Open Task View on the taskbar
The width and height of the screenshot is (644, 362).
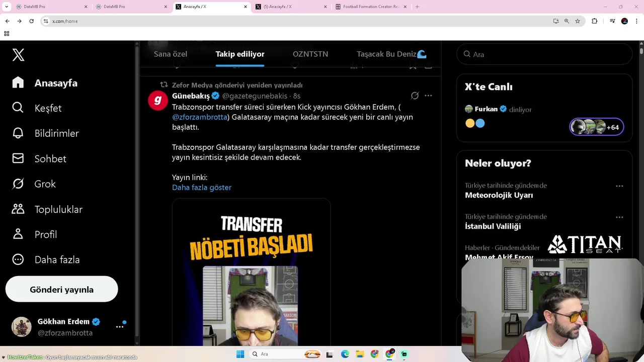[329, 354]
